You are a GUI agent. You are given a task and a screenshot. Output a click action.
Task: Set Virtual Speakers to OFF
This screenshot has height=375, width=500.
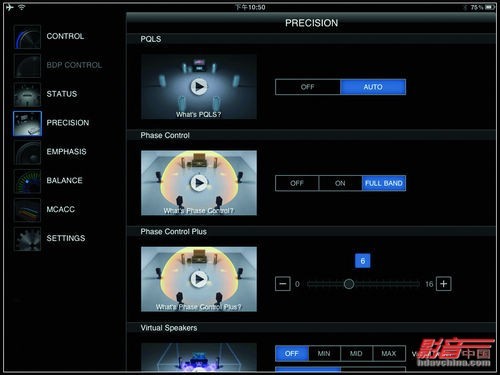[x=292, y=354]
